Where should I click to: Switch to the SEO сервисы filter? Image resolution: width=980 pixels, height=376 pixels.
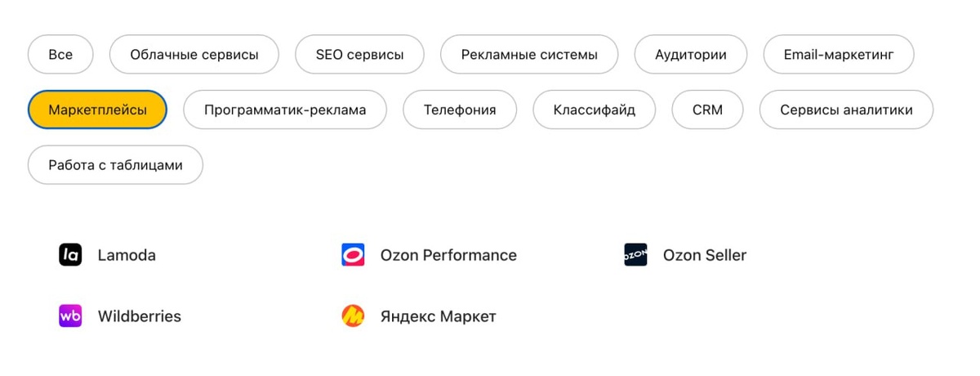[x=359, y=55]
